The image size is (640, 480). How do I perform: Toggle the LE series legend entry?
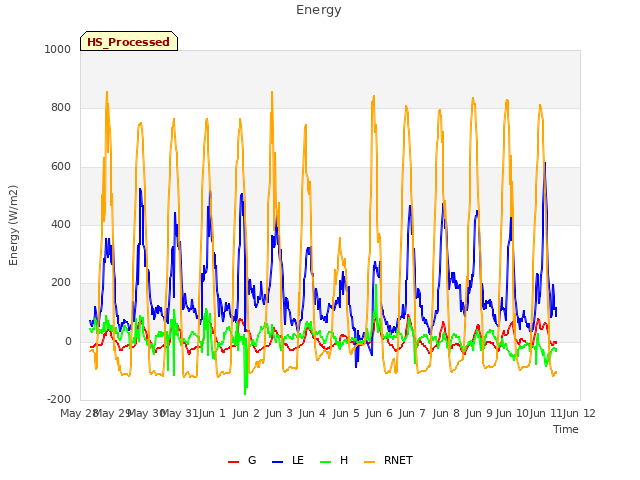288,460
